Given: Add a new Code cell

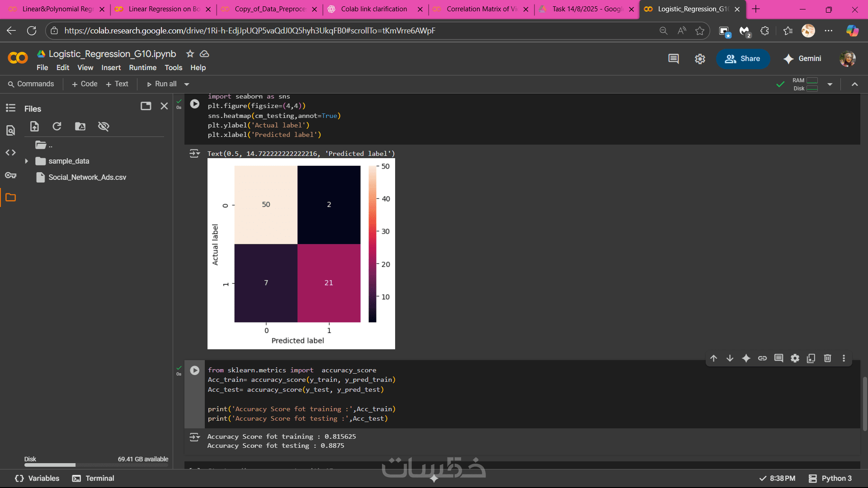Looking at the screenshot, I should click(x=85, y=84).
